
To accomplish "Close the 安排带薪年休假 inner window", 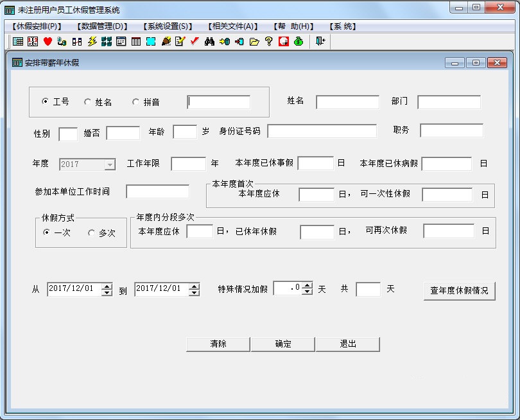I will coord(497,62).
